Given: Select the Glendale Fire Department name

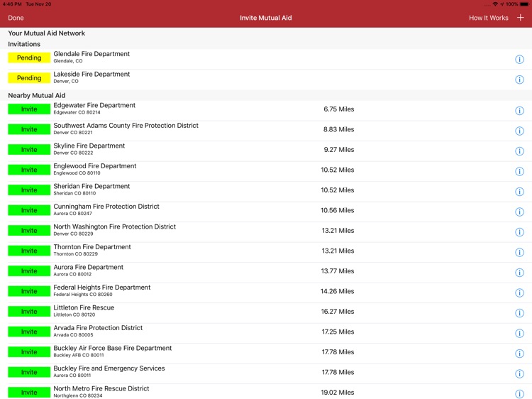Looking at the screenshot, I should [x=92, y=54].
